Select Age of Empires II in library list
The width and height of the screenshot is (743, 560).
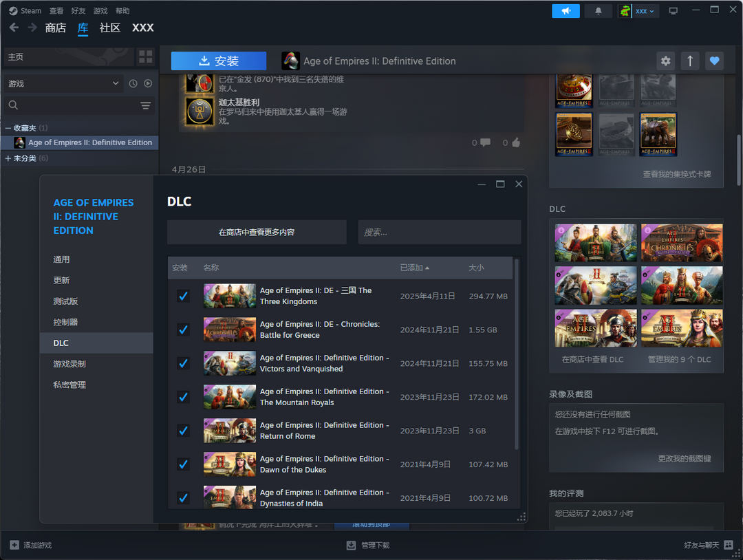[80, 142]
